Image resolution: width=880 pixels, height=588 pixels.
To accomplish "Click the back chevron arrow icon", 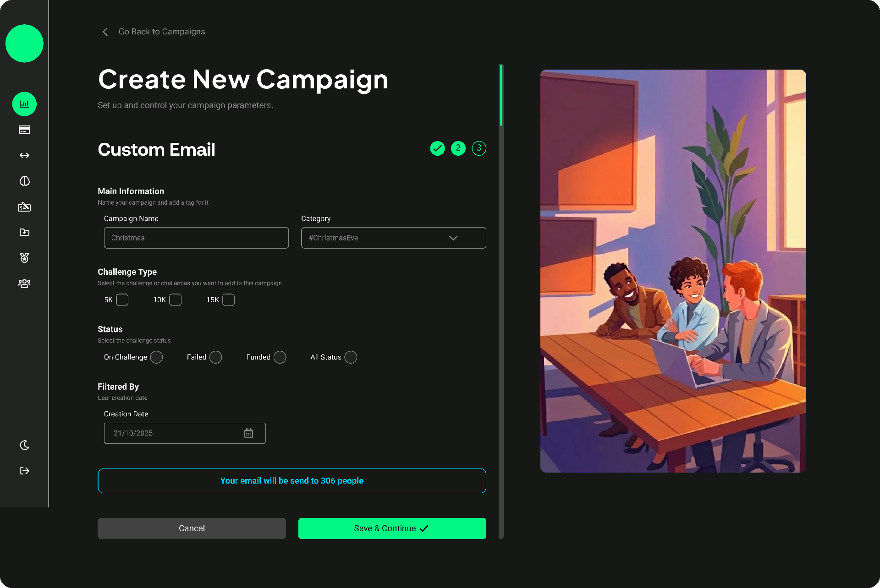I will coord(105,32).
